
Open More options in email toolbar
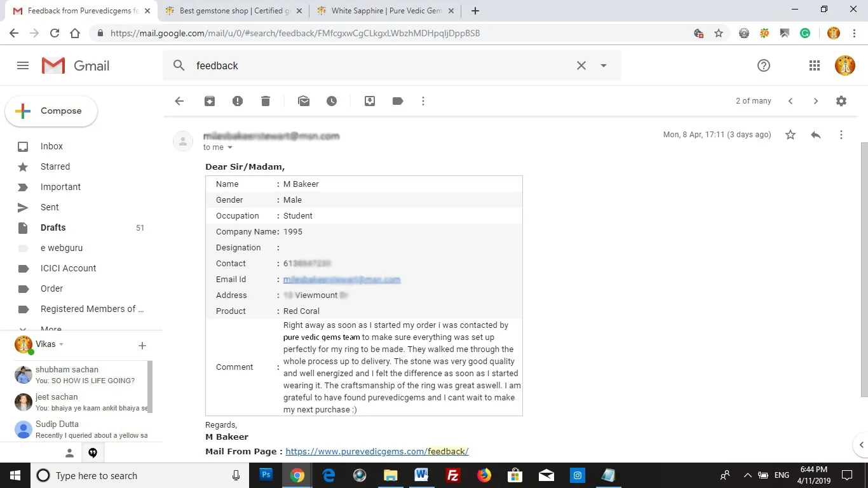pos(423,101)
